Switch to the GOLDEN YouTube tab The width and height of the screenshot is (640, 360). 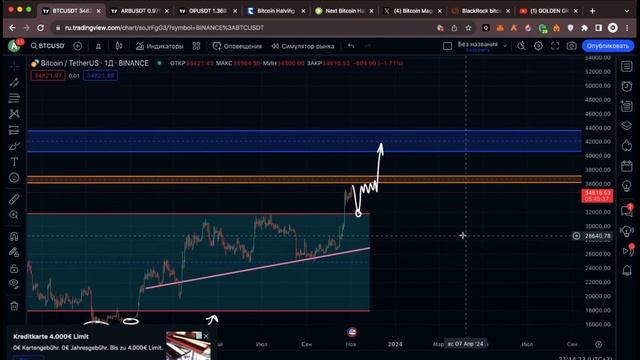click(x=548, y=11)
